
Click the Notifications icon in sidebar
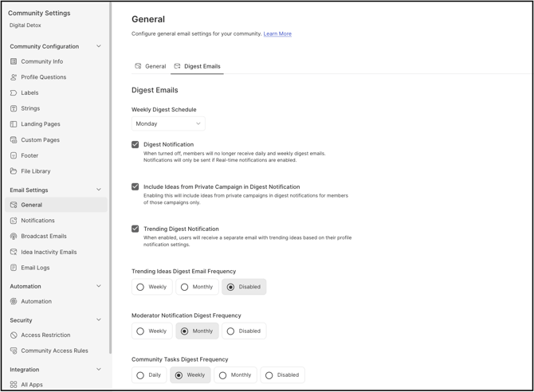click(14, 221)
